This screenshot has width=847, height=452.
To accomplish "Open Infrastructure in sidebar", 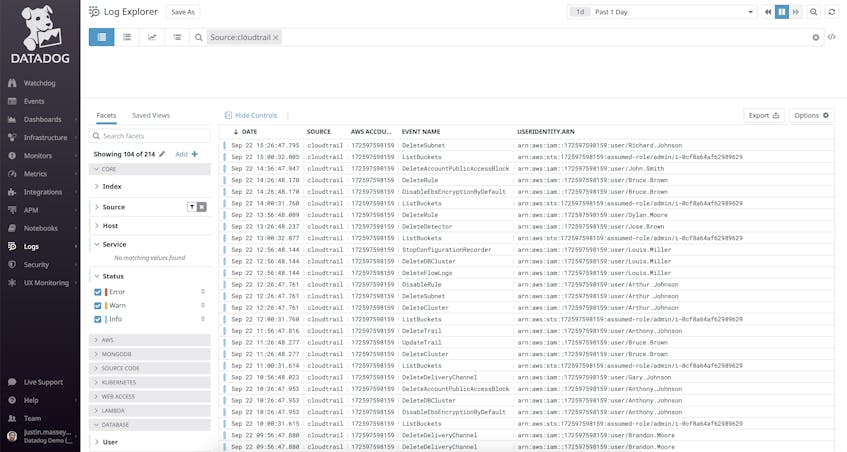I will pos(45,138).
